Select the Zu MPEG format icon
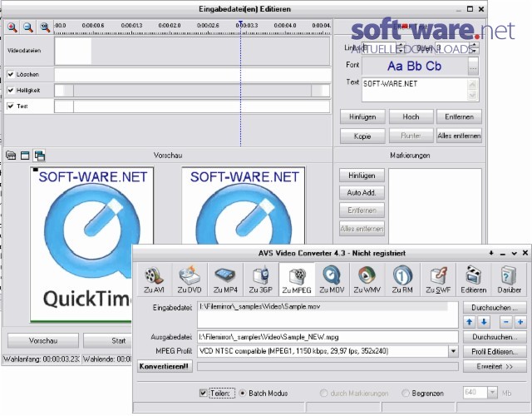The height and width of the screenshot is (416, 532). pos(297,280)
